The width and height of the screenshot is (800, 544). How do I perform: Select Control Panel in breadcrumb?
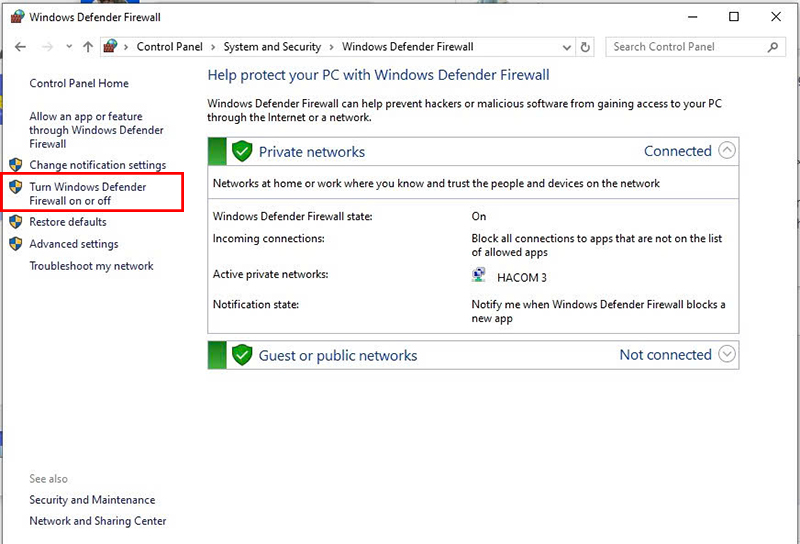click(x=169, y=47)
